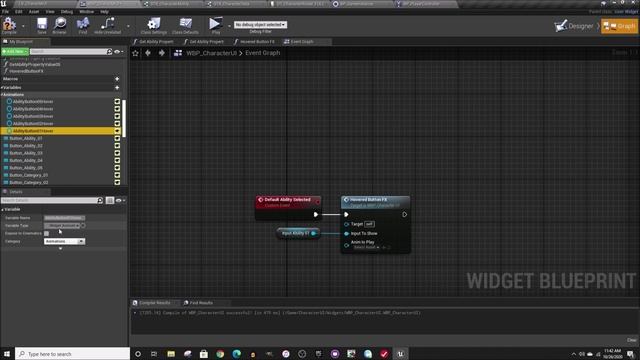Image resolution: width=640 pixels, height=360 pixels.
Task: Open Window menu
Action: [x=87, y=12]
